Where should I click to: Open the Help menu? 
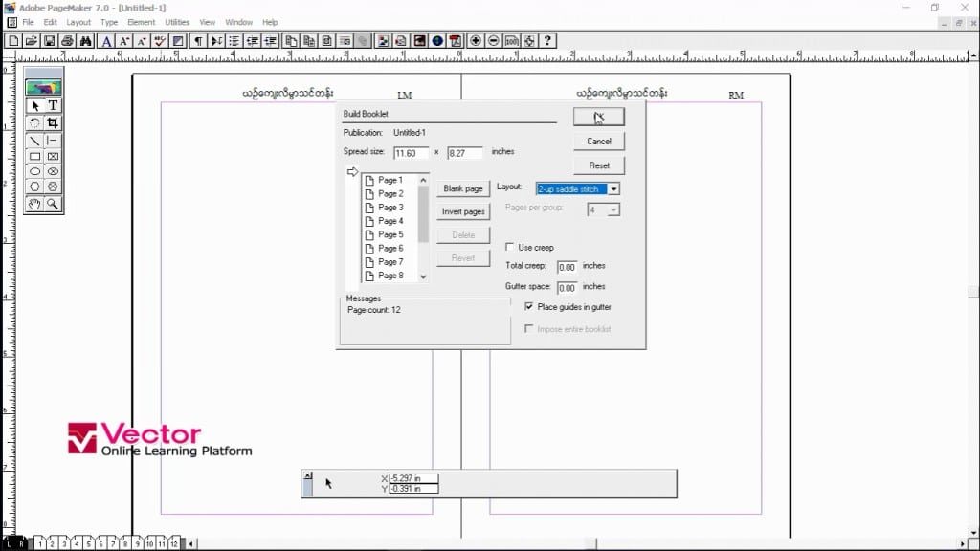(270, 22)
